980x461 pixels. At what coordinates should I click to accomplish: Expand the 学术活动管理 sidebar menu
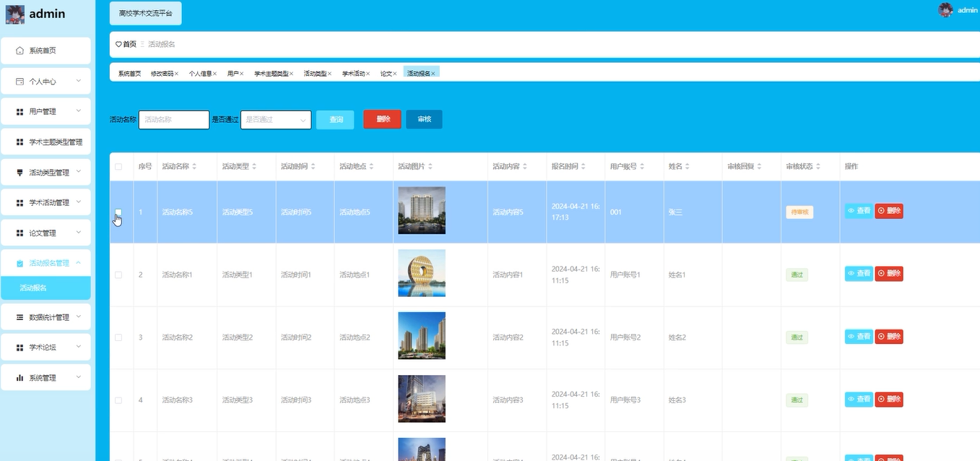tap(79, 202)
